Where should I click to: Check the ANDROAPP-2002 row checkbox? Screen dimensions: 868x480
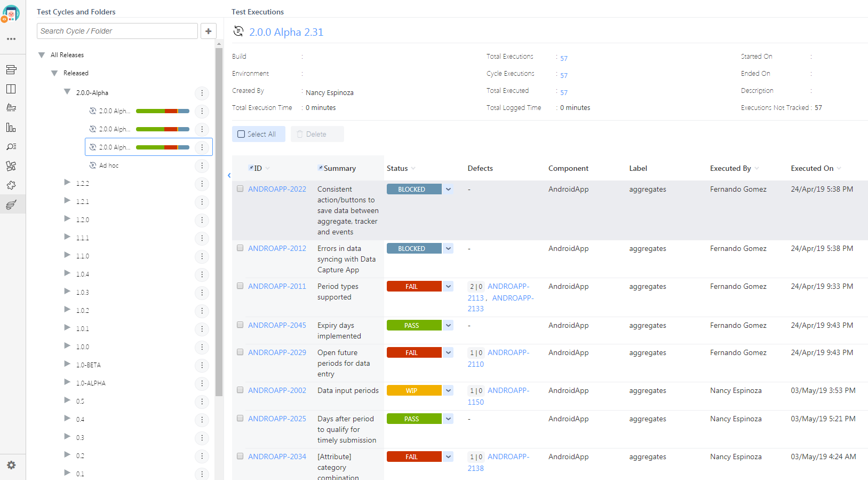[x=240, y=390]
